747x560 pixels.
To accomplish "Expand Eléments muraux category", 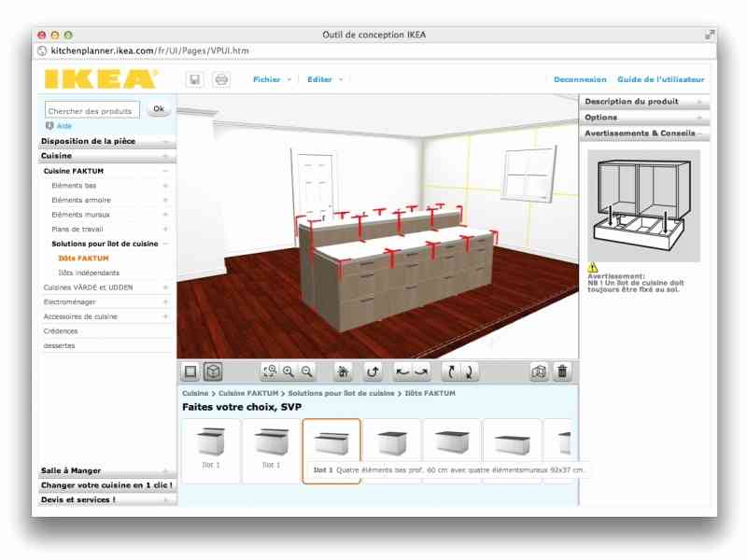I will click(x=109, y=215).
